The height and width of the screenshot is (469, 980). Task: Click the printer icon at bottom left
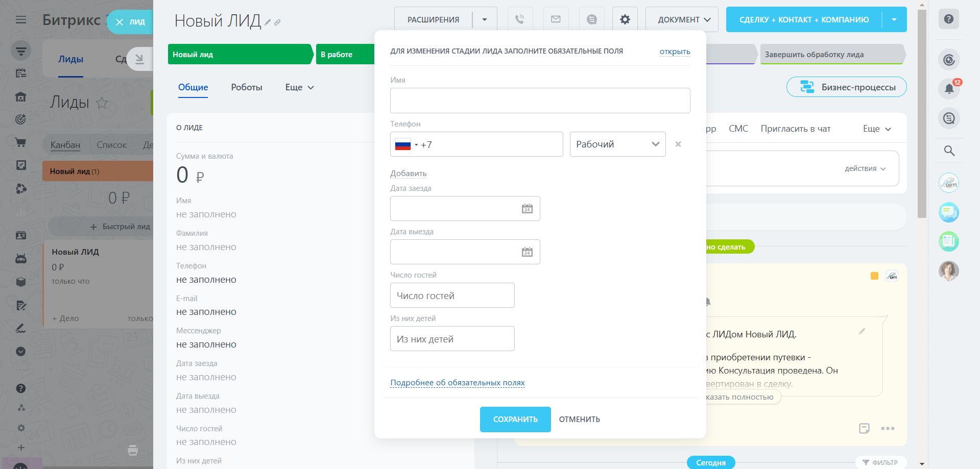pyautogui.click(x=133, y=450)
